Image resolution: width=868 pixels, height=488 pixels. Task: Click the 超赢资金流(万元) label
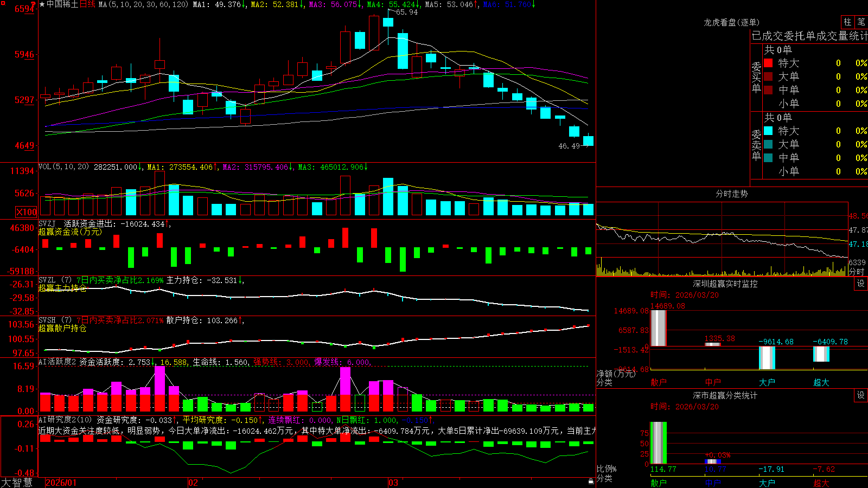coord(70,232)
